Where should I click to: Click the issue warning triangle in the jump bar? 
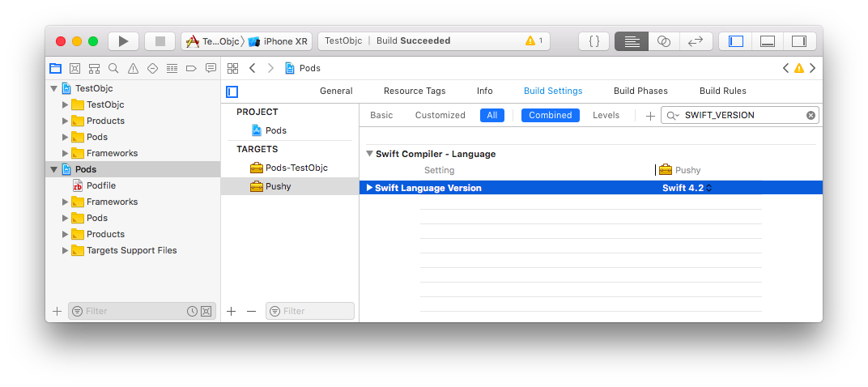799,68
